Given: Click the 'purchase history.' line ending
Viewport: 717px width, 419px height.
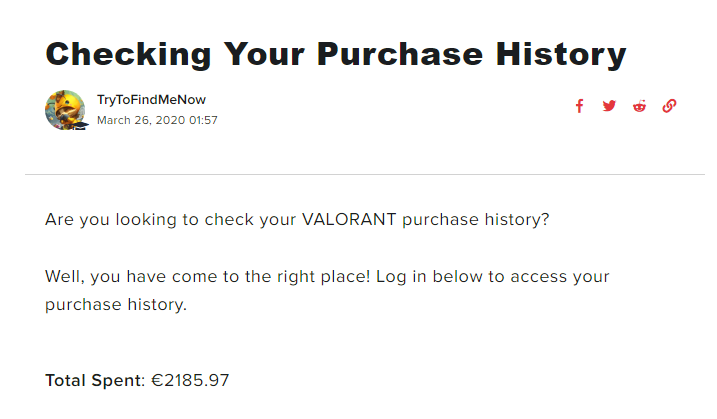Looking at the screenshot, I should tap(116, 305).
